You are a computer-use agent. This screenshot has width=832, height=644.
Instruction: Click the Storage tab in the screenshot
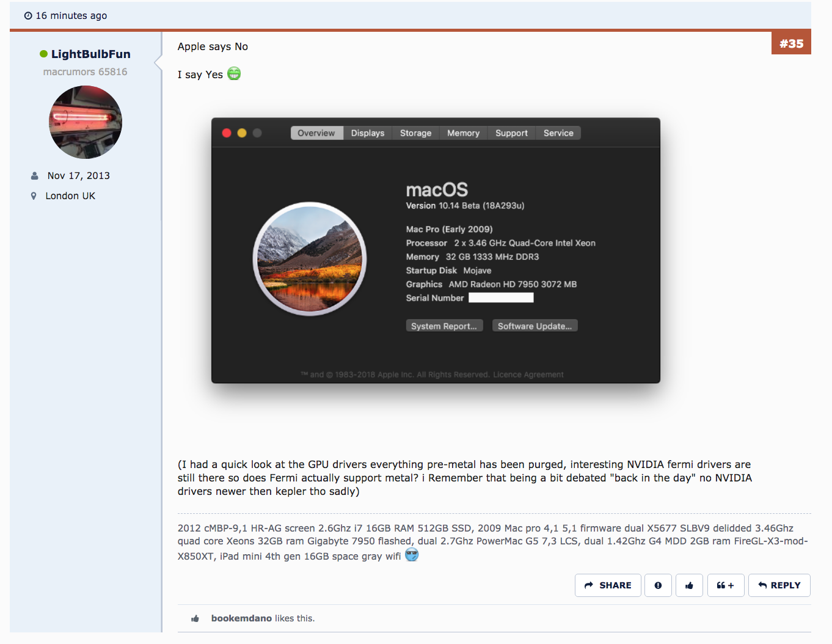pyautogui.click(x=415, y=133)
